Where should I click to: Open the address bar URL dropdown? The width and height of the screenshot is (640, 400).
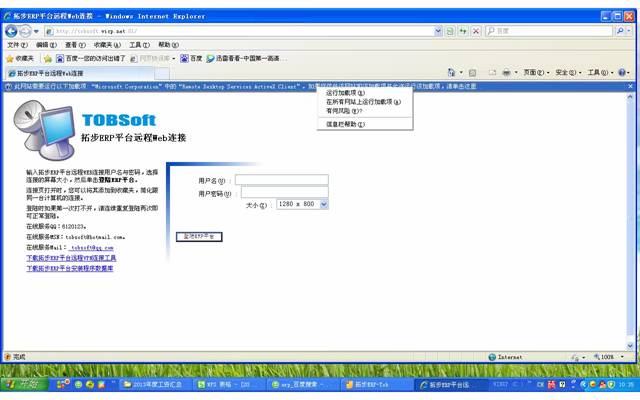[439, 31]
